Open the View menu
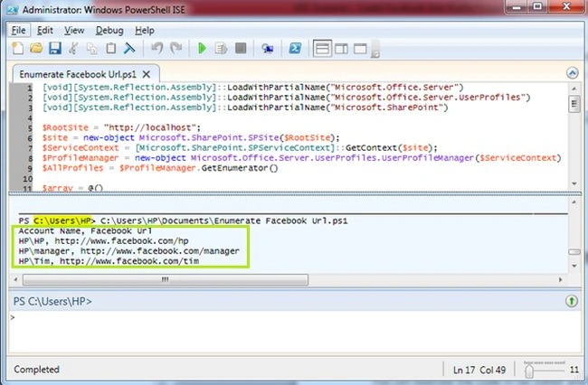Viewport: 588px width, 385px height. [x=74, y=31]
